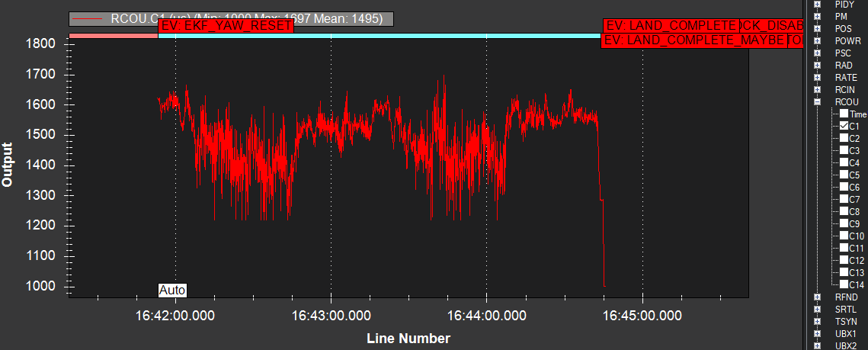Select the RFND label in tree

pos(846,297)
